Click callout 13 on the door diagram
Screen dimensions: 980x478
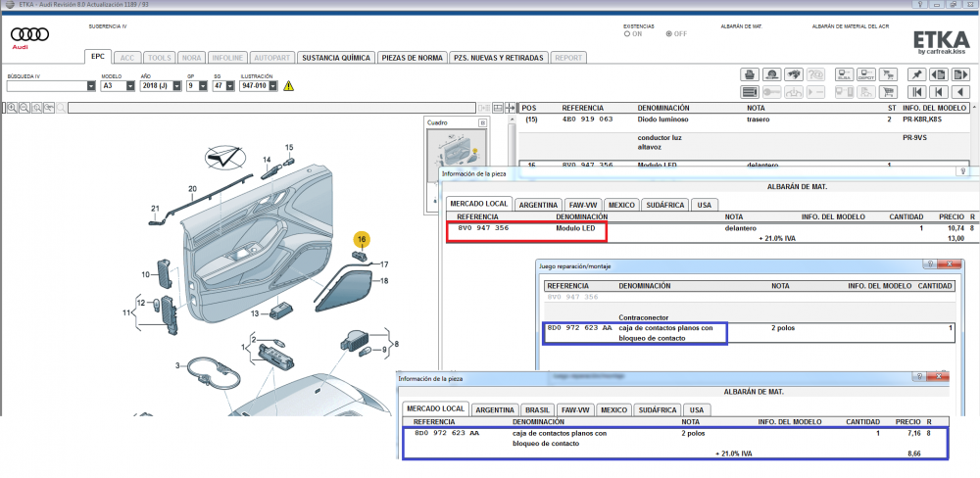(256, 313)
